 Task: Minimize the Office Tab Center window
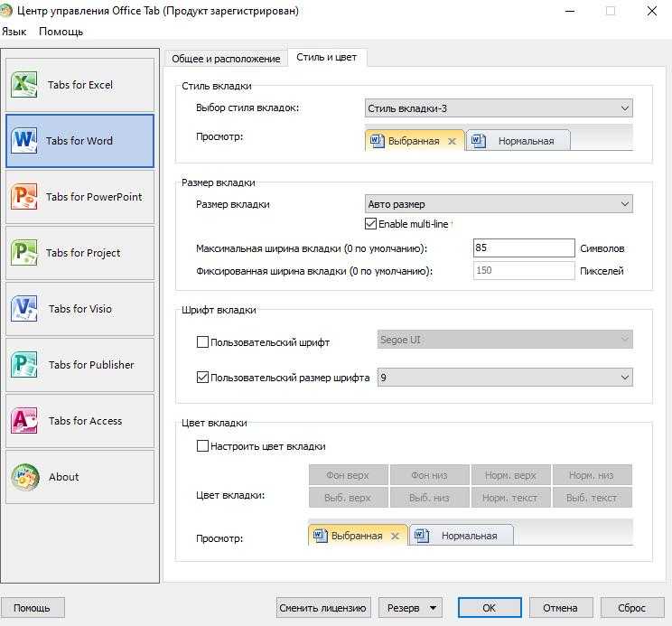point(570,11)
